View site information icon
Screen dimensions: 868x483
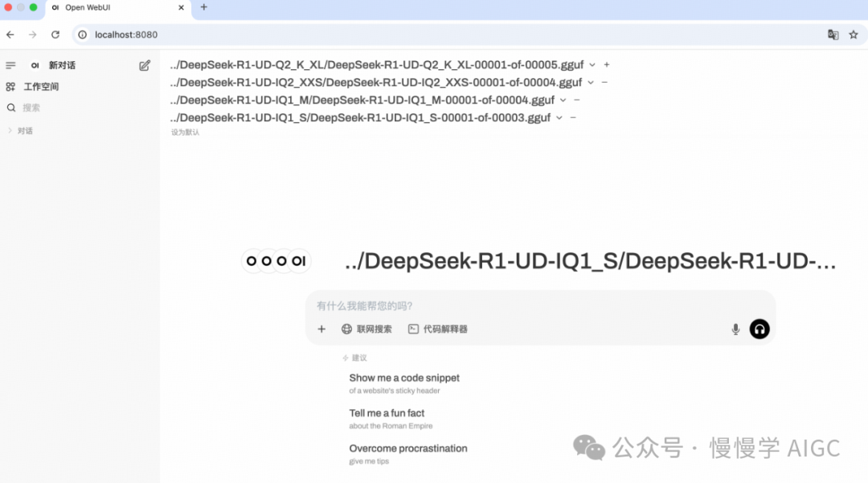tap(83, 35)
